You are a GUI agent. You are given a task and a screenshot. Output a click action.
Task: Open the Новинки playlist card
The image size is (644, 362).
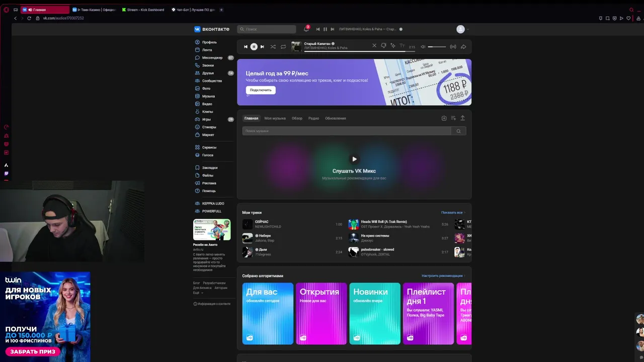(x=375, y=314)
